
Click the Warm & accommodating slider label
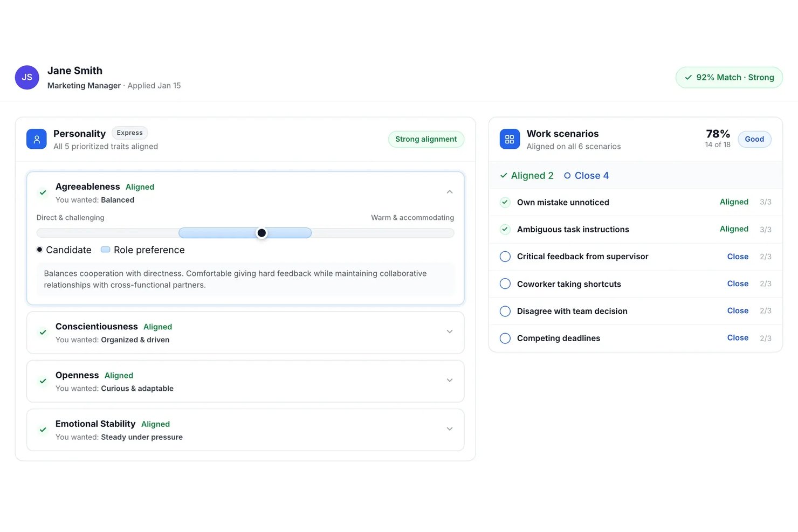coord(412,218)
